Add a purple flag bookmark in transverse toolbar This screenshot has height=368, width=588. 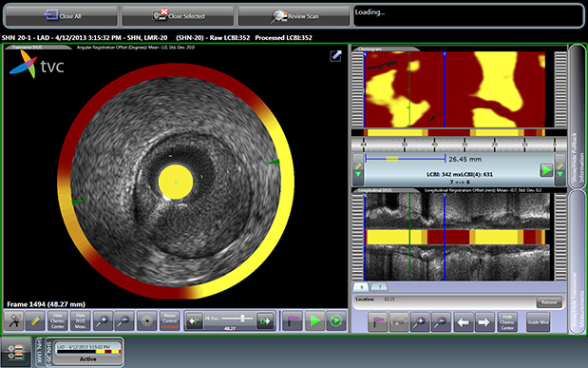click(293, 321)
